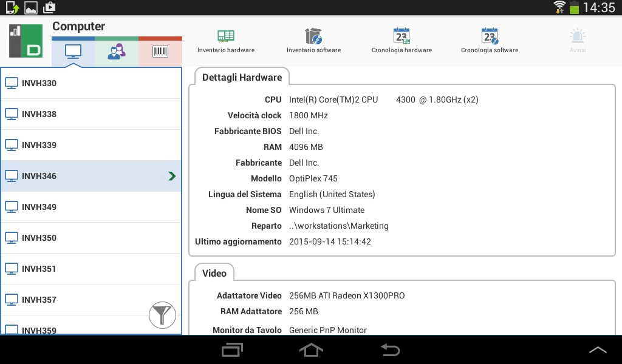The width and height of the screenshot is (622, 364).
Task: Switch to the Computer monitor tab
Action: click(x=73, y=52)
